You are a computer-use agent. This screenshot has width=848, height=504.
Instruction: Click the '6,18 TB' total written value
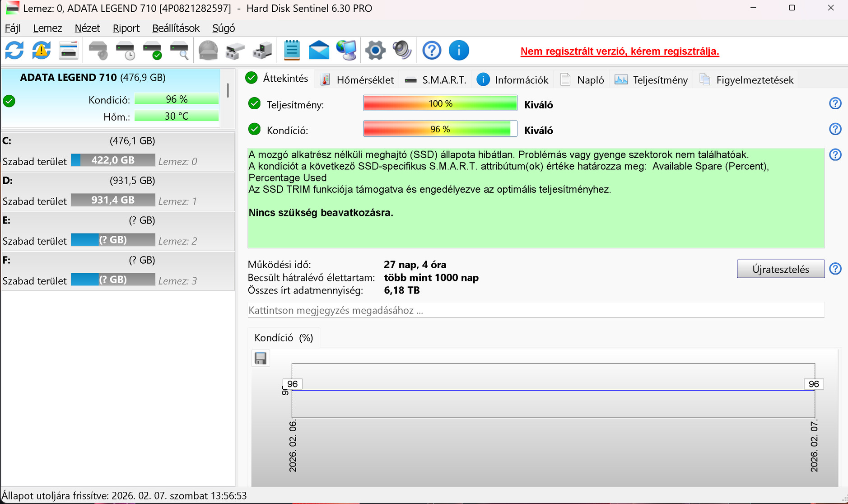pos(402,290)
